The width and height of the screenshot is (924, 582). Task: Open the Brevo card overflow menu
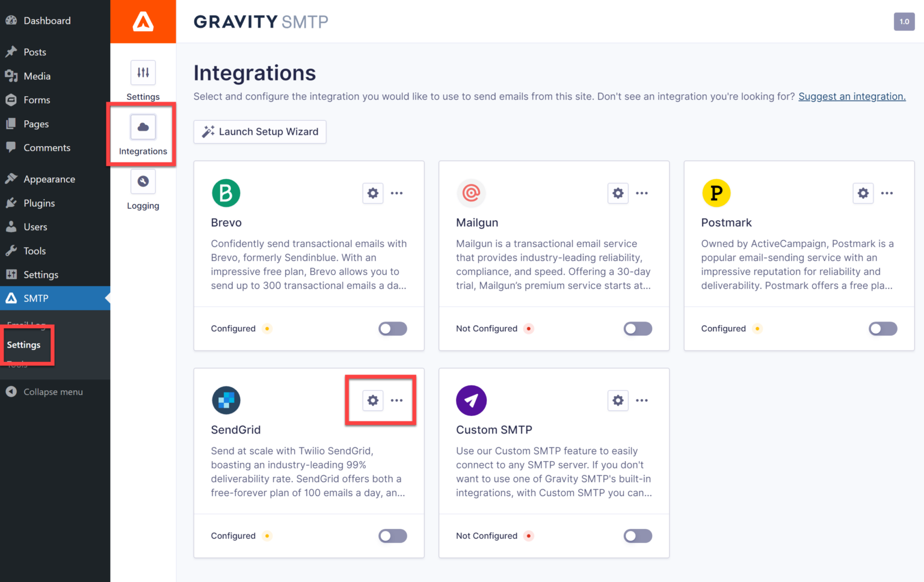click(396, 193)
